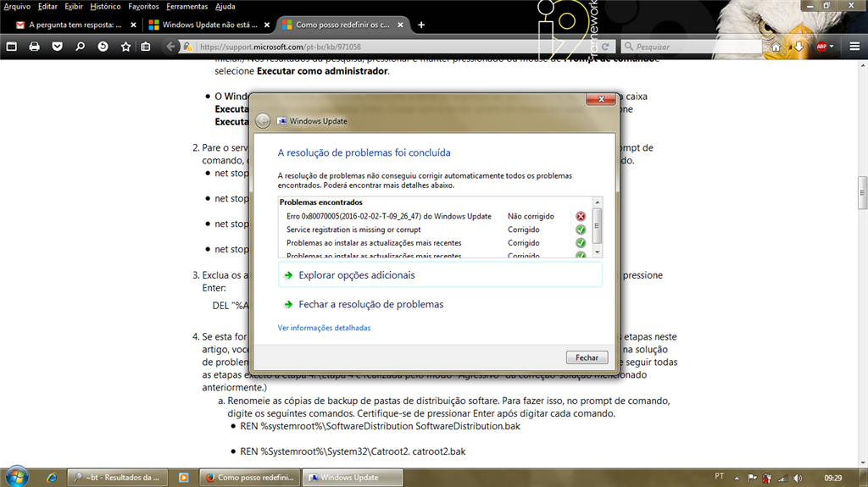The image size is (868, 487).
Task: Click red X icon beside 'Não corrigido'
Action: coord(581,216)
